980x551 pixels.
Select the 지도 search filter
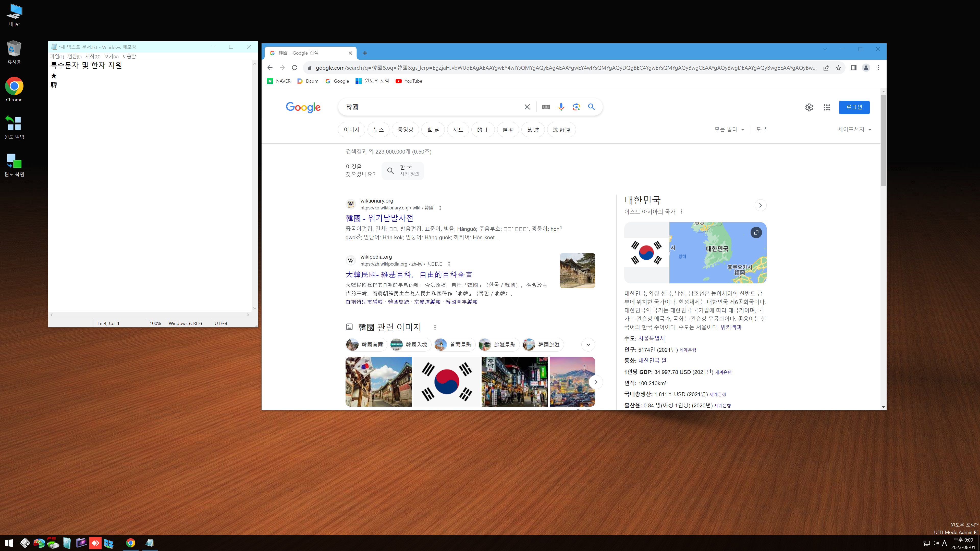(x=458, y=130)
